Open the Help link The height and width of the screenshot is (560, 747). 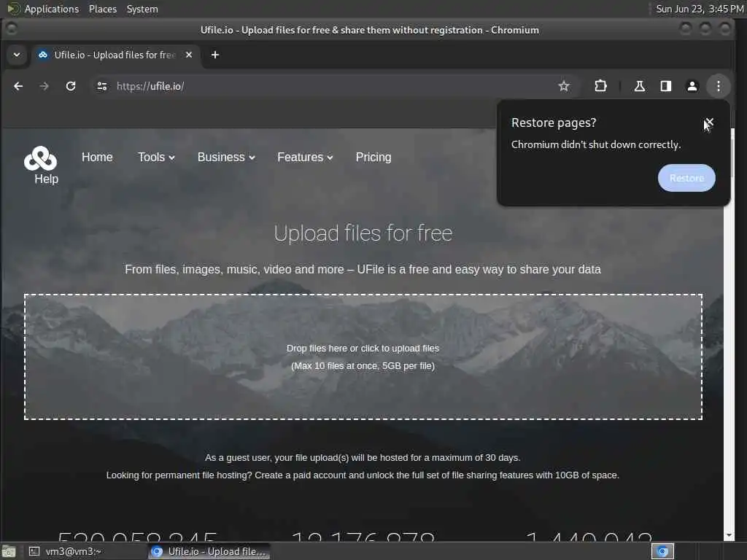(46, 179)
